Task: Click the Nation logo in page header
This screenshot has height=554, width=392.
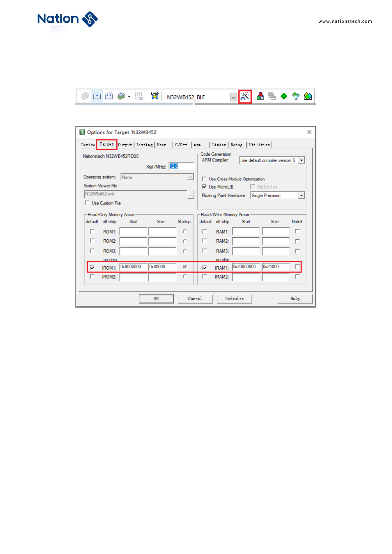Action: [67, 19]
